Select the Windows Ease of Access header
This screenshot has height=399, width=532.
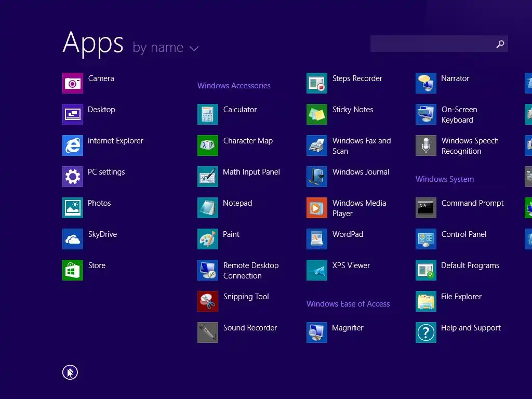tap(348, 303)
